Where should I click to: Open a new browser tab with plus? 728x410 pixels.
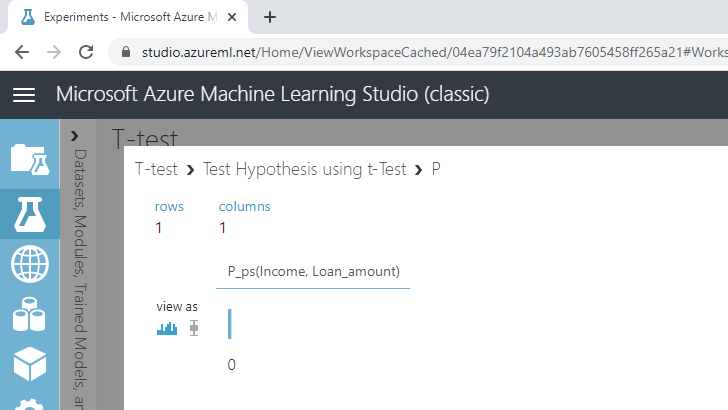point(270,17)
